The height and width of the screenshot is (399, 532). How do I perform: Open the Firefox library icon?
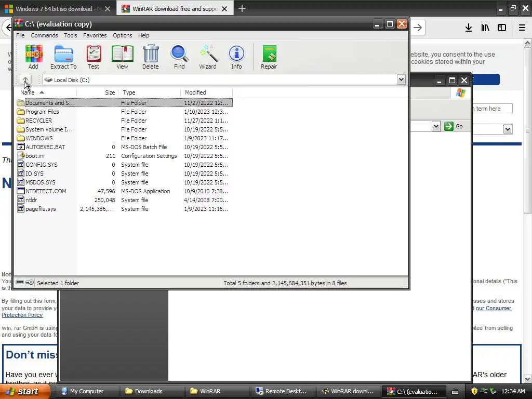(x=485, y=28)
